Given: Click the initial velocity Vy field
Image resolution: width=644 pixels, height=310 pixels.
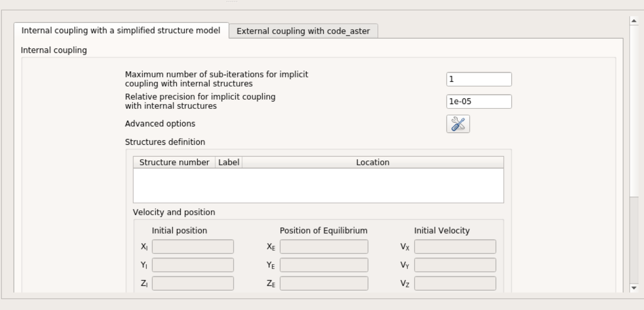Looking at the screenshot, I should pos(455,265).
